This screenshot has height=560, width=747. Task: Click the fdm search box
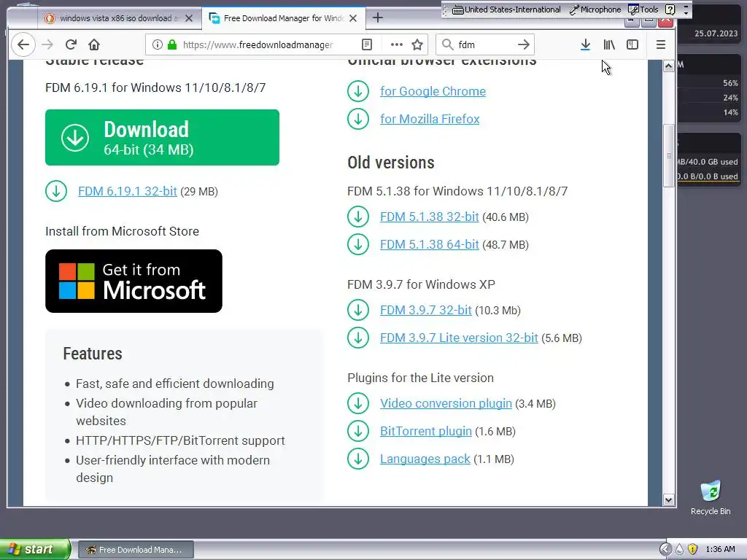pyautogui.click(x=485, y=44)
